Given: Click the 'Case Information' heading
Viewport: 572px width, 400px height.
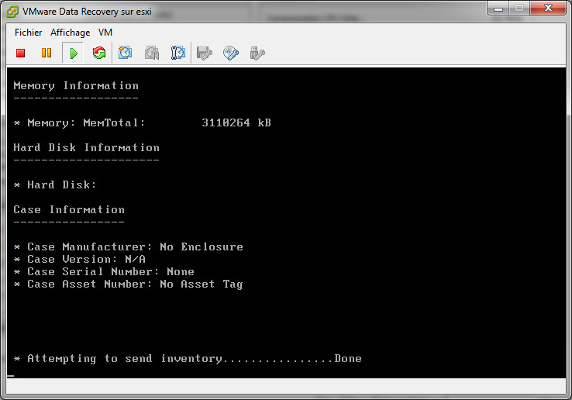Looking at the screenshot, I should pyautogui.click(x=69, y=210).
